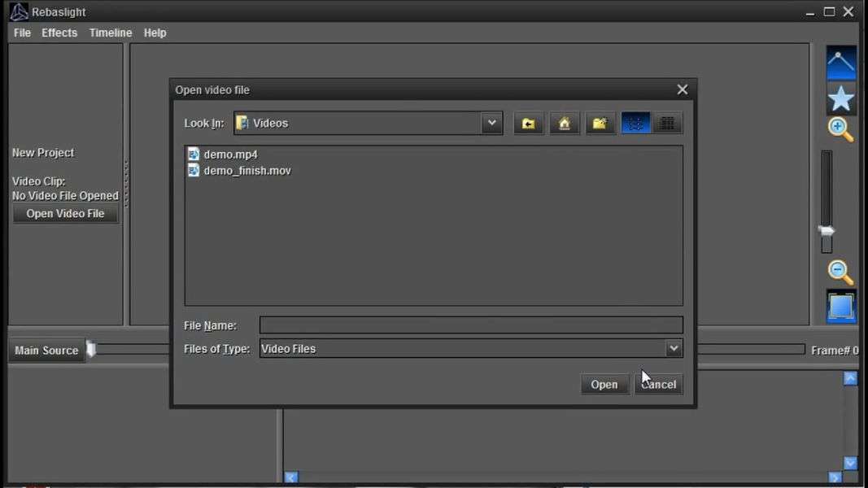Switch to Details view in file dialog
The image size is (868, 488).
pos(668,124)
